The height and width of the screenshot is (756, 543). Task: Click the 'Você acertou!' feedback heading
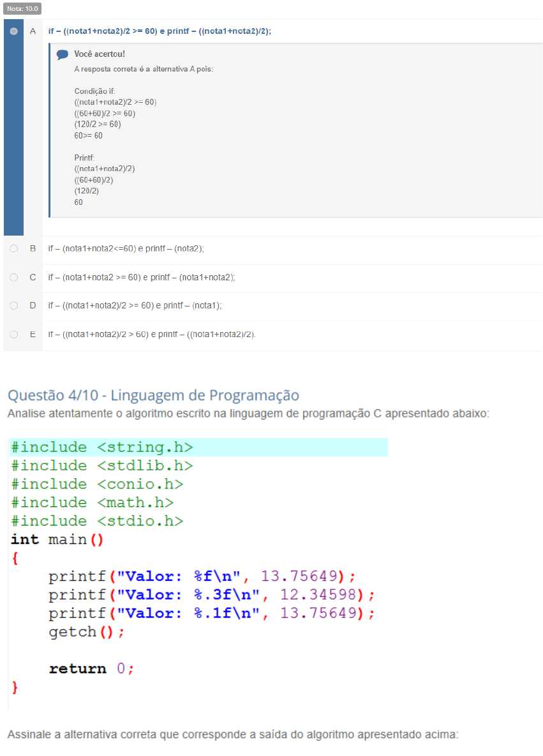(100, 54)
